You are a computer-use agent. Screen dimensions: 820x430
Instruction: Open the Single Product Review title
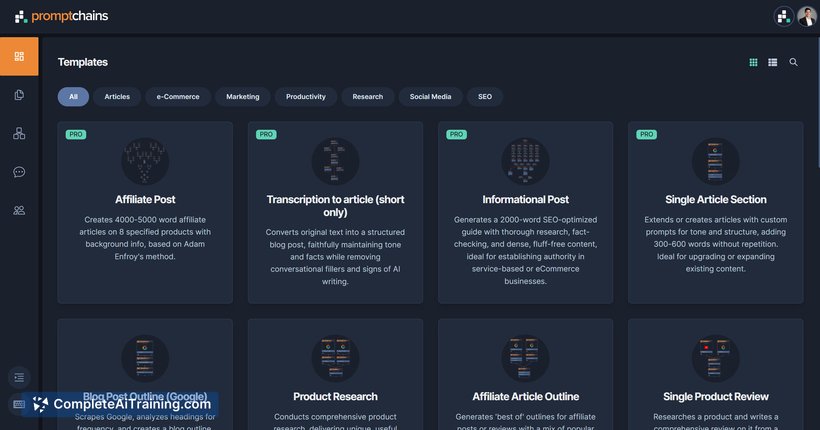click(x=715, y=397)
